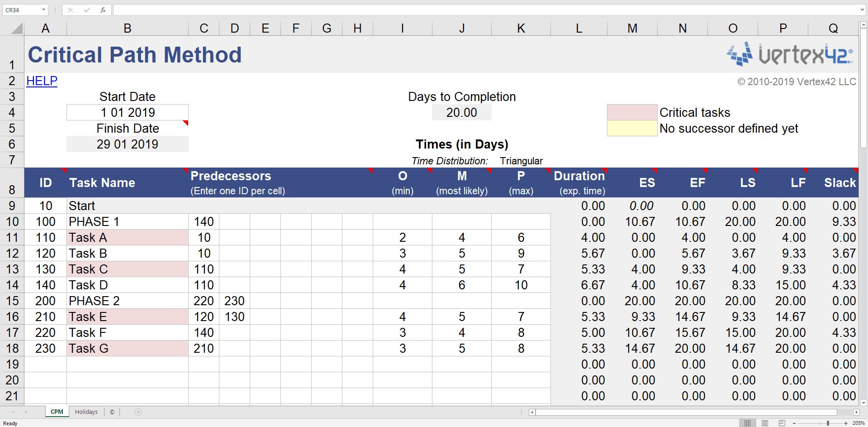868x427 pixels.
Task: Select the Task G cell
Action: click(128, 348)
